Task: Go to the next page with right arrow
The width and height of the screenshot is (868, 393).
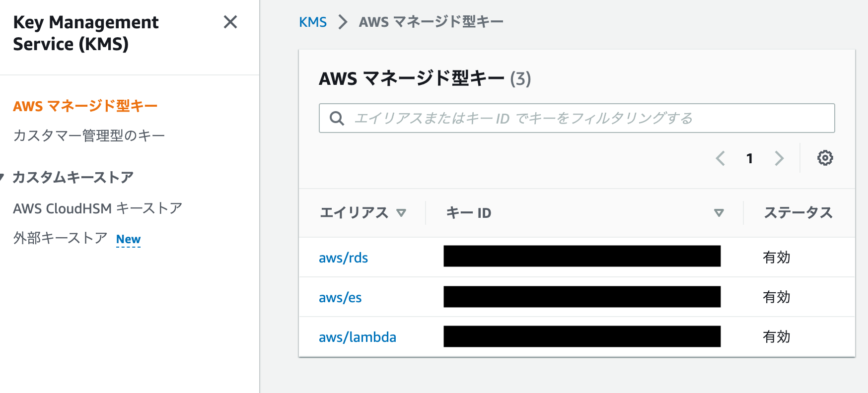Action: click(779, 158)
